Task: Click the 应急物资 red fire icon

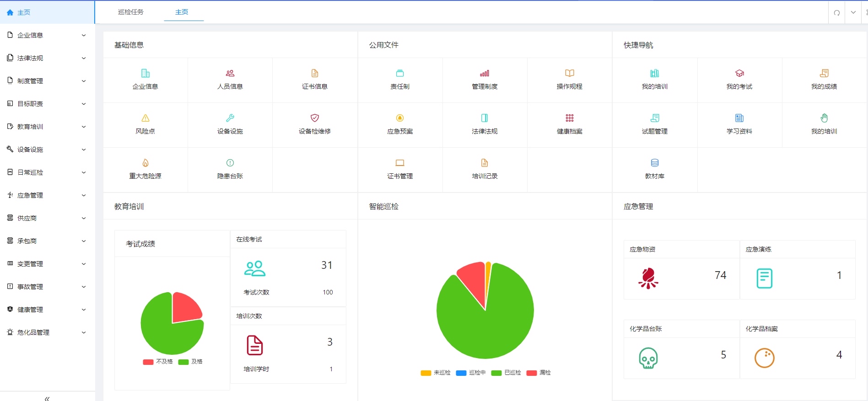Action: tap(648, 278)
